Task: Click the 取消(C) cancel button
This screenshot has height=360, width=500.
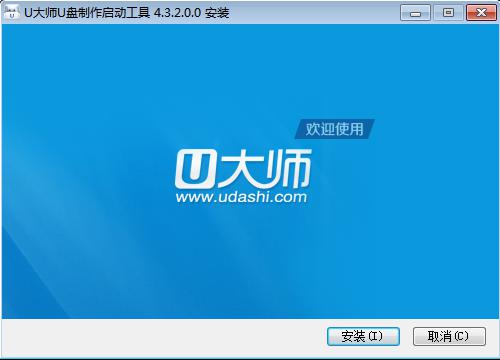Action: point(449,336)
